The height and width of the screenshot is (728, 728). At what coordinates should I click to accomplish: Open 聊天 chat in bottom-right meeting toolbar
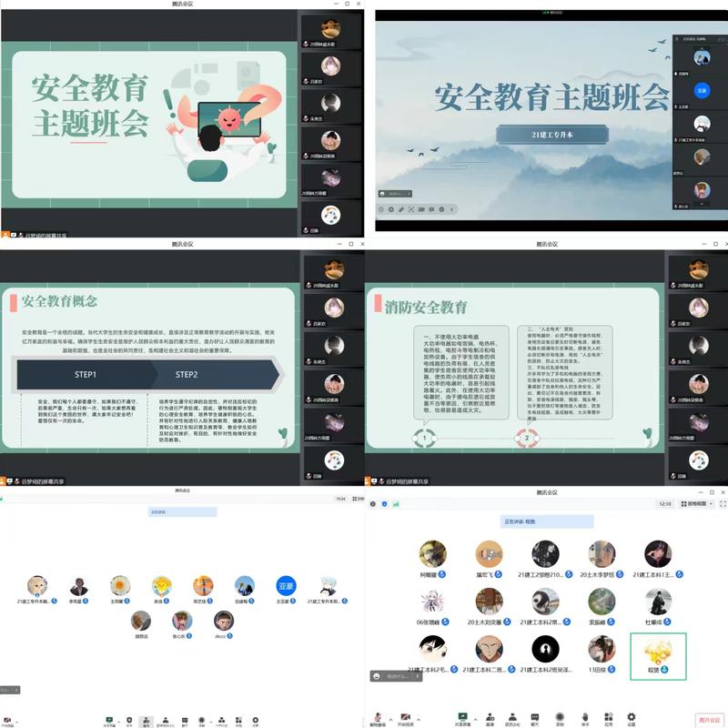click(536, 717)
